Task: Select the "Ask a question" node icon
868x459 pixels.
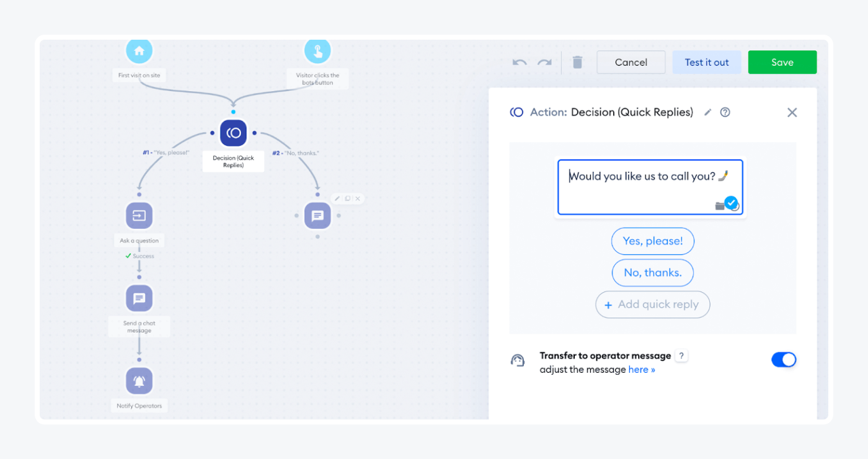Action: coord(139,215)
